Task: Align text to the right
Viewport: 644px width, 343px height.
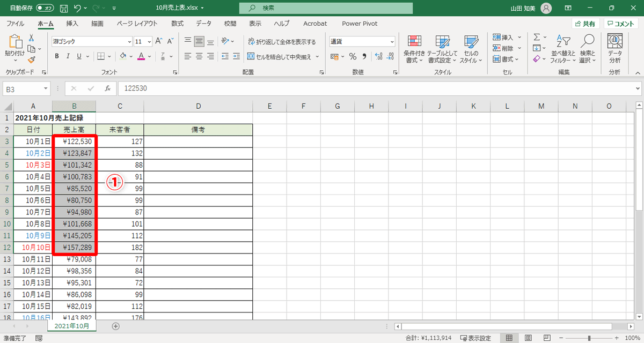Action: pos(211,56)
